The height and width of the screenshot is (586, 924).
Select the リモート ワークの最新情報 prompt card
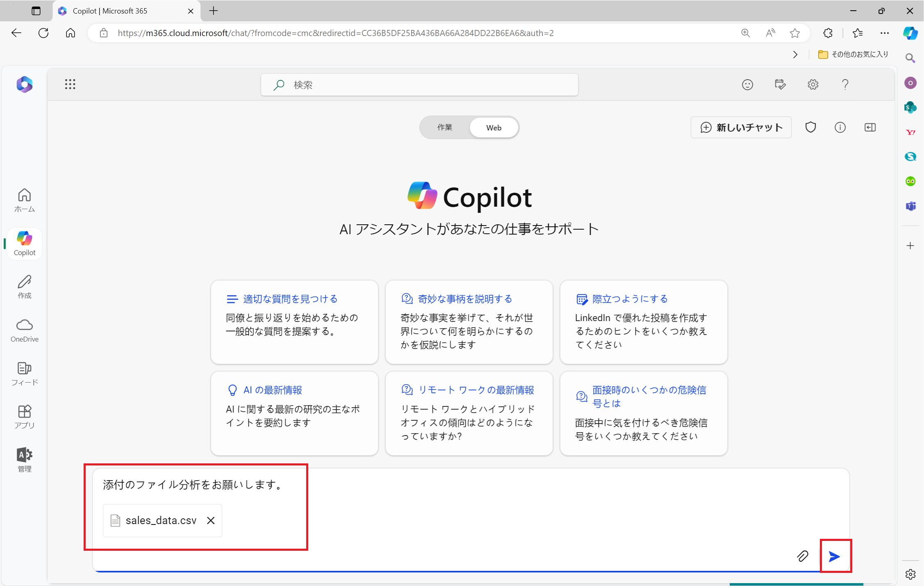coord(469,413)
